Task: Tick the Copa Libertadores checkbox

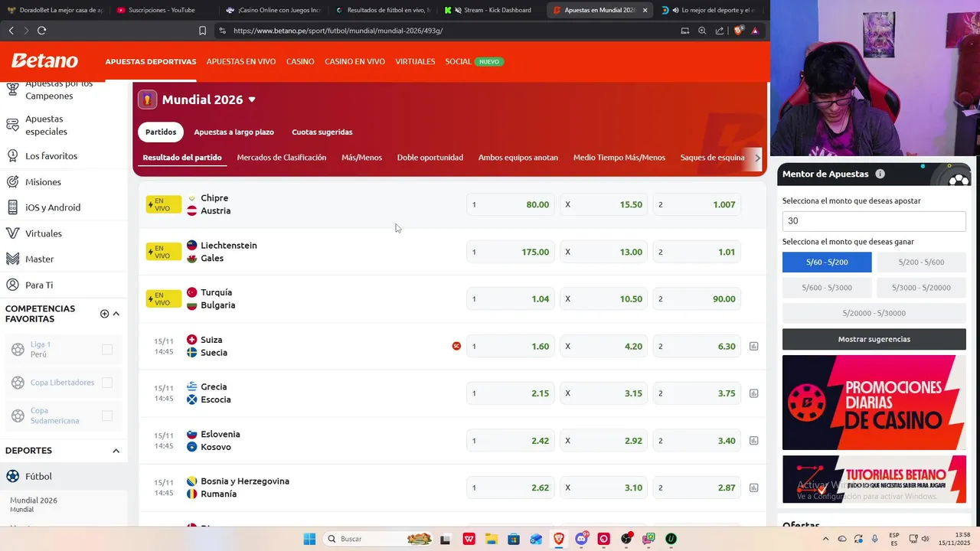Action: coord(107,383)
